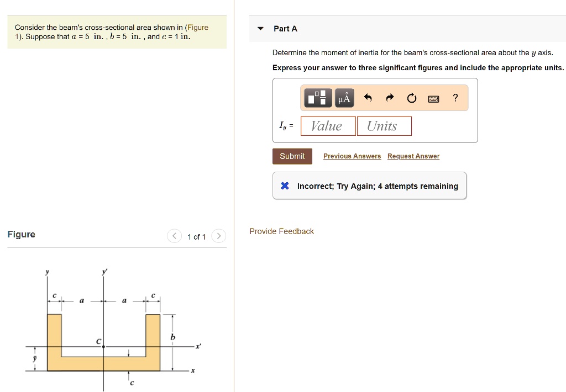Reset the answer field with circular arrow

pos(411,98)
